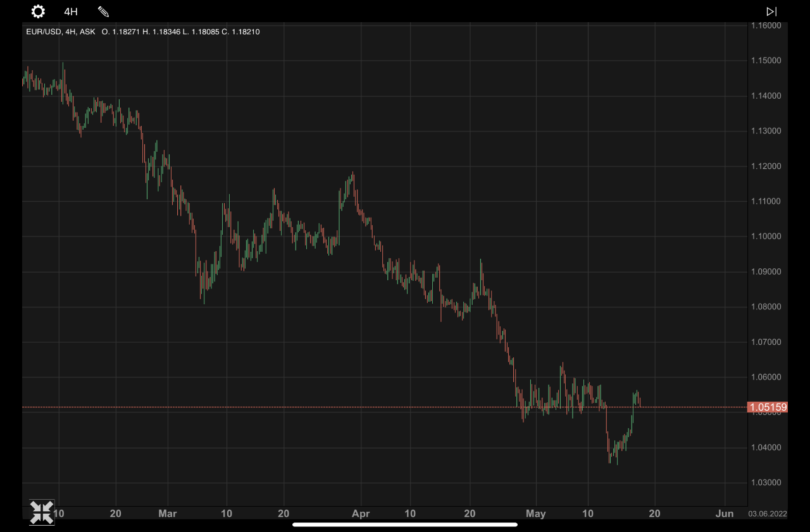Screen dimensions: 810x532
Task: Select the pencil drawing tool
Action: coord(103,11)
